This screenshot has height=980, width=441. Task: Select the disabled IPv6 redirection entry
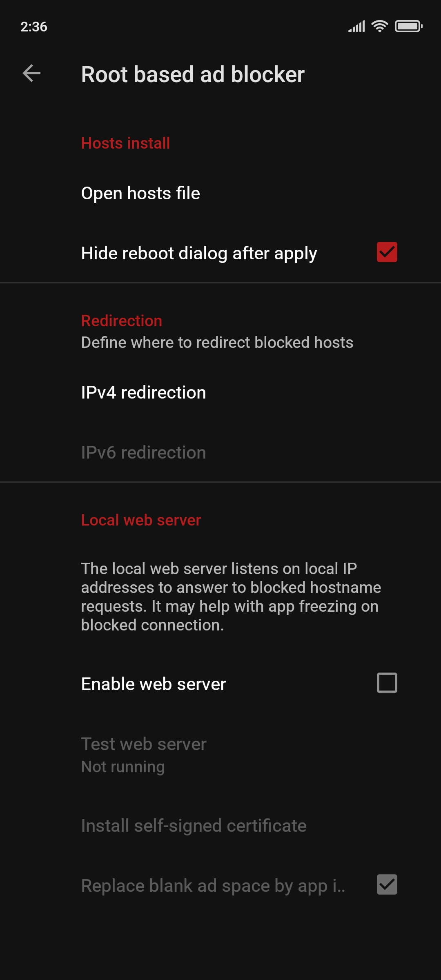click(x=143, y=452)
